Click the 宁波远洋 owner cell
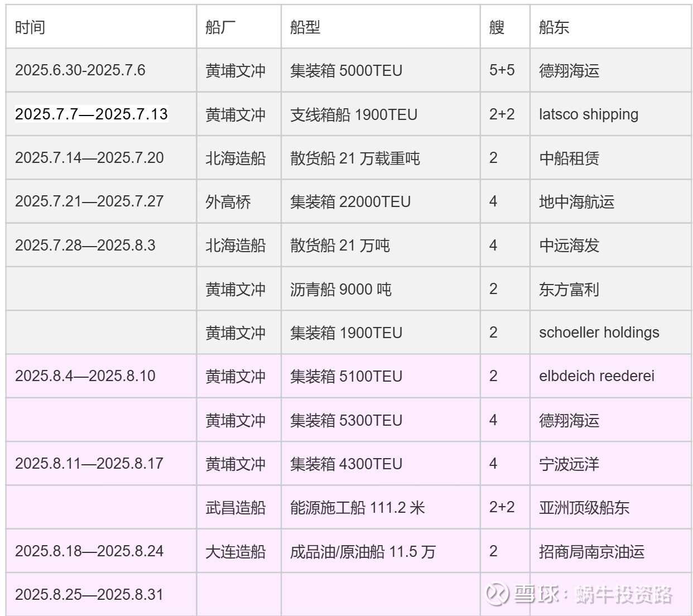 point(569,464)
